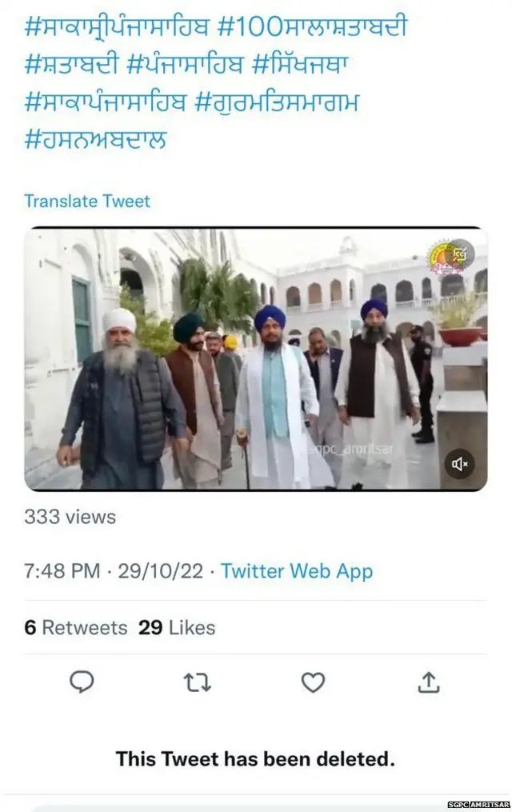Screen dimensions: 512x812
Task: Click the 333 views label
Action: [70, 517]
